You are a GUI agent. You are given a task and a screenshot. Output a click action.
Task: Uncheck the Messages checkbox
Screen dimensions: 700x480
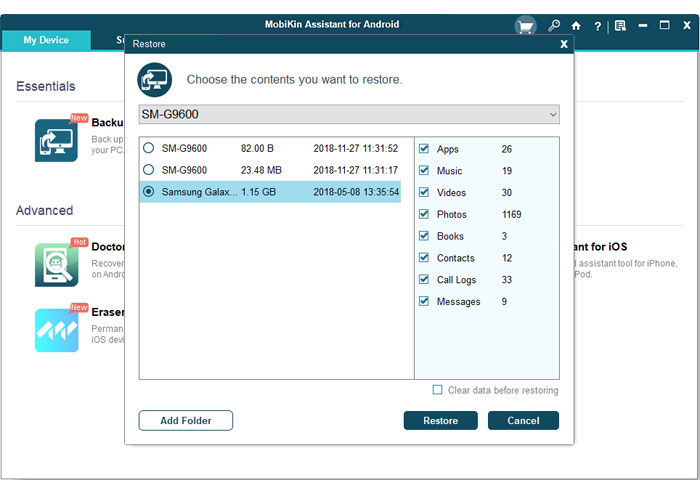coord(424,301)
